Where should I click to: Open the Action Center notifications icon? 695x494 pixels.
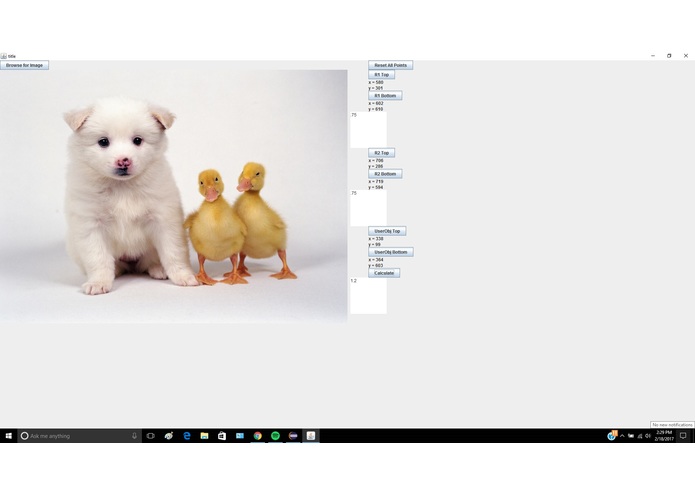683,436
